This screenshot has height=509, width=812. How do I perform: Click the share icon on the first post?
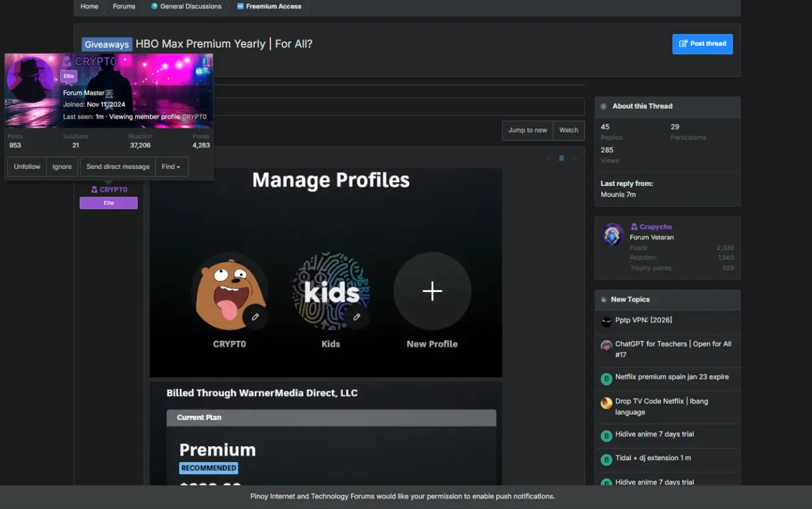[x=548, y=159]
